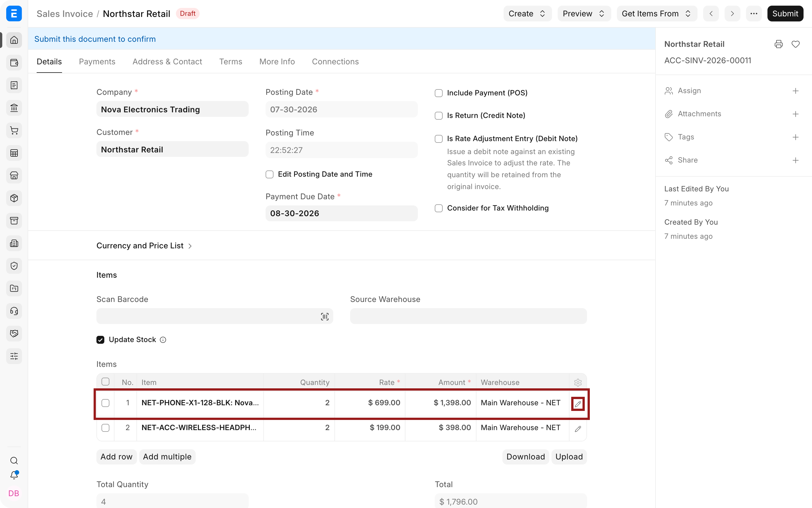Open the Preview dropdown

[584, 14]
